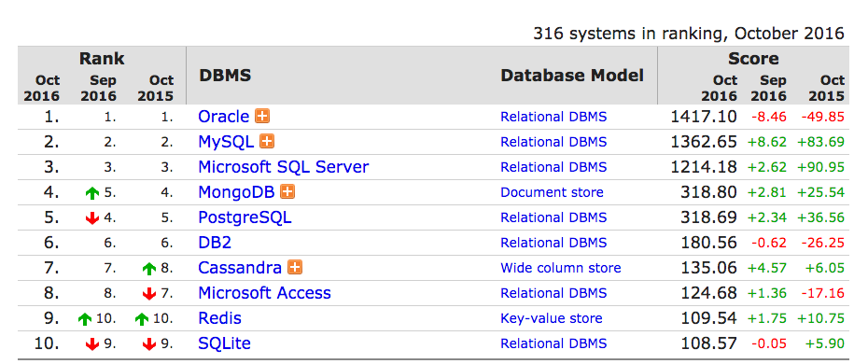Click the green up arrow in MongoDB's row
Viewport: 868px width, 364px height.
[x=92, y=193]
